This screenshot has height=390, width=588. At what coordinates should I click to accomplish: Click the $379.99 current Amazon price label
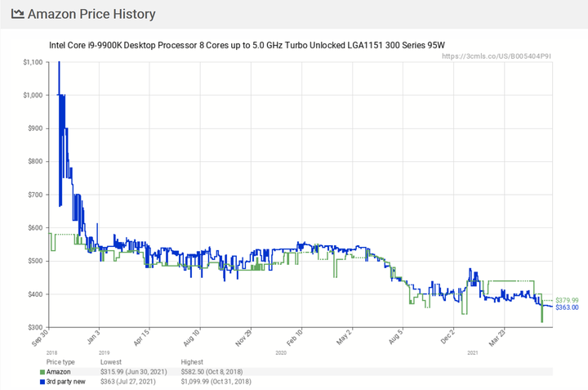click(x=567, y=300)
